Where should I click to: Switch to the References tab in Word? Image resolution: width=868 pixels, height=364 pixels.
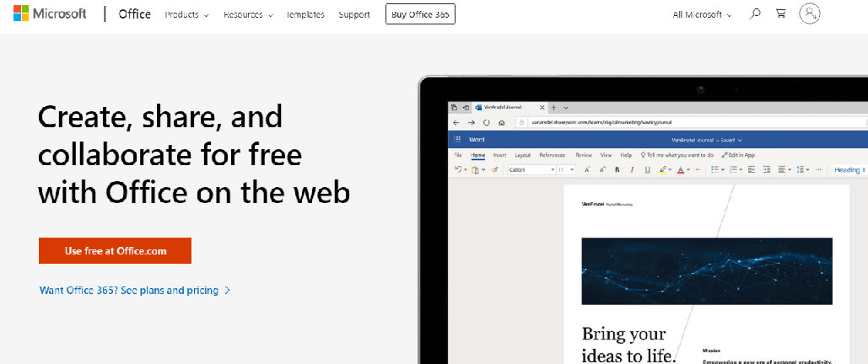(553, 155)
